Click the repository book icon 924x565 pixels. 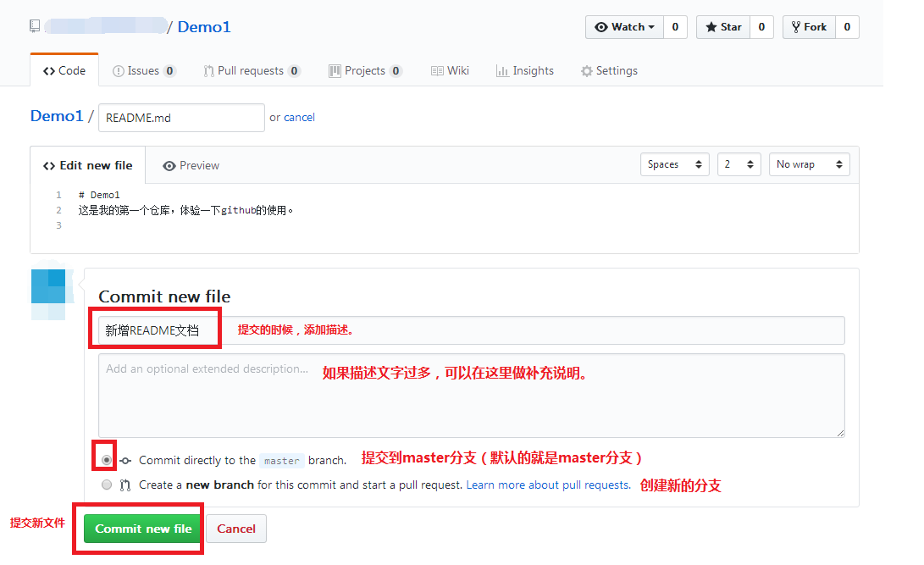point(35,26)
